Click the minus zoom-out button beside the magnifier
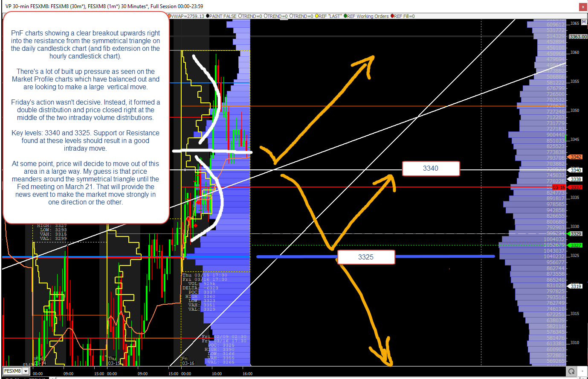 (582, 371)
